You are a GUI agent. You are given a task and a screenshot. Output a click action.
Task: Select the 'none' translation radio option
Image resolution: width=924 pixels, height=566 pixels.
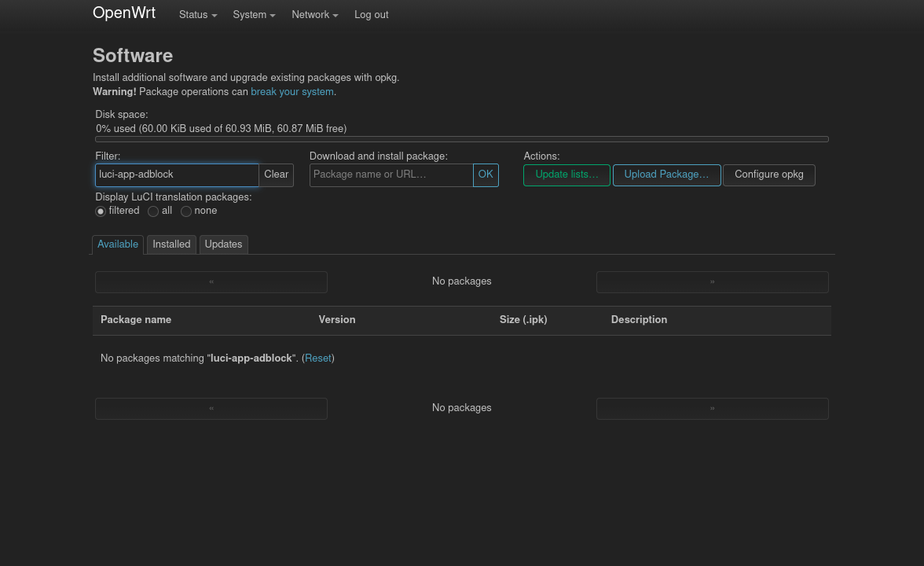pyautogui.click(x=186, y=211)
